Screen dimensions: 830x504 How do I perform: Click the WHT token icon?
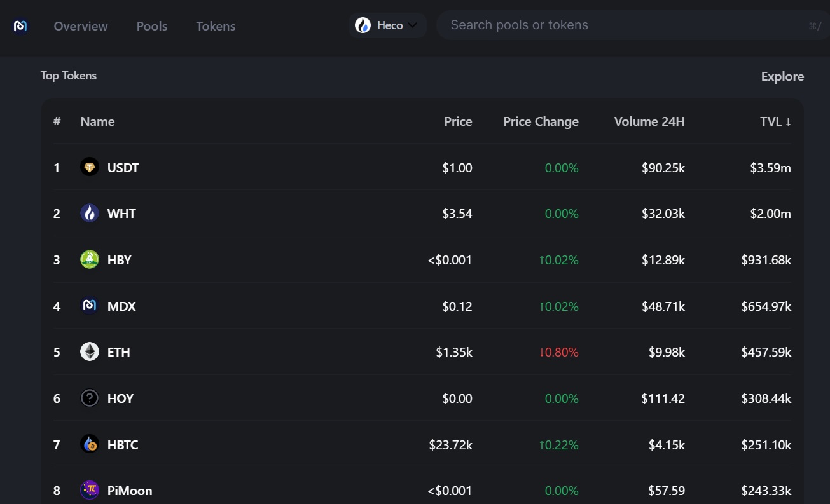pyautogui.click(x=90, y=213)
